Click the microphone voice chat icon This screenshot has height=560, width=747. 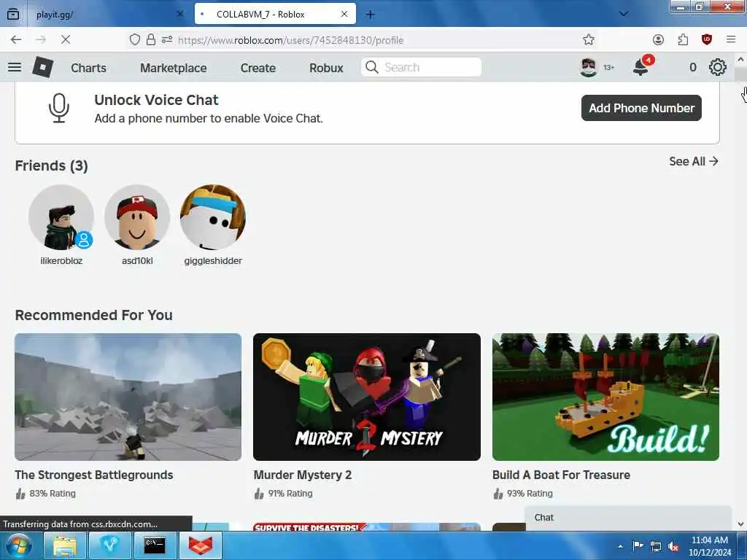pos(59,108)
